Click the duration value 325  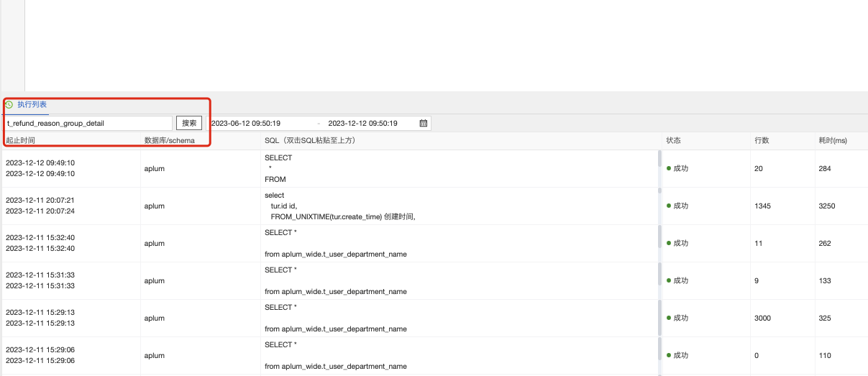824,318
